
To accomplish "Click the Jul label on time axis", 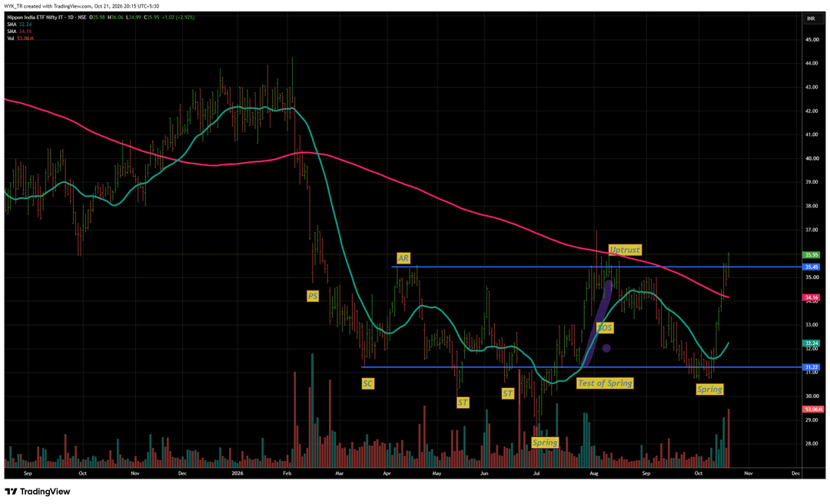I will [x=536, y=473].
